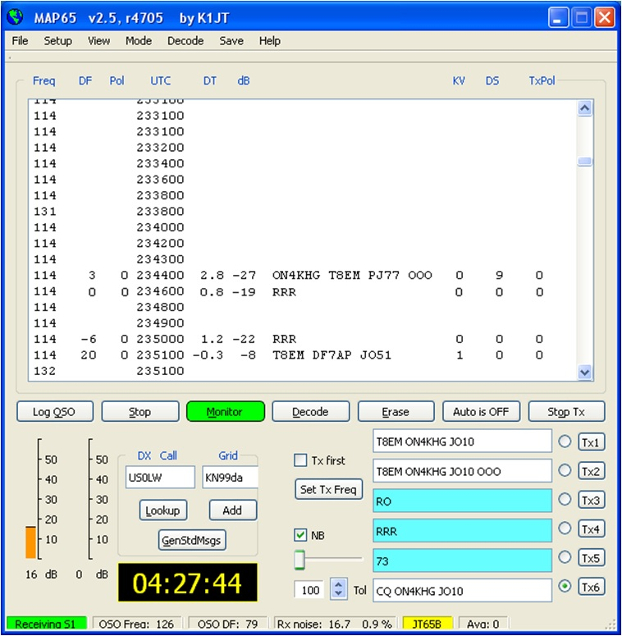The height and width of the screenshot is (636, 622).
Task: Click the scroll up arrow of decode list
Action: pos(585,108)
